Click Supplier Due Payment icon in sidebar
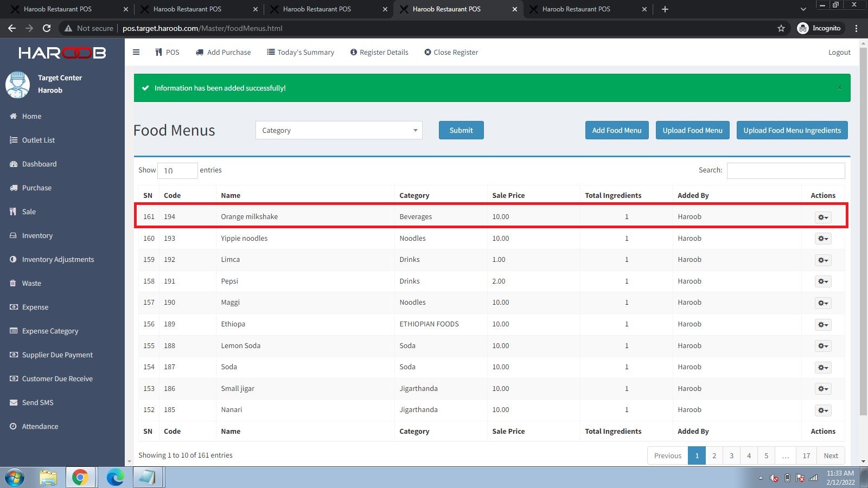The image size is (868, 488). [14, 355]
